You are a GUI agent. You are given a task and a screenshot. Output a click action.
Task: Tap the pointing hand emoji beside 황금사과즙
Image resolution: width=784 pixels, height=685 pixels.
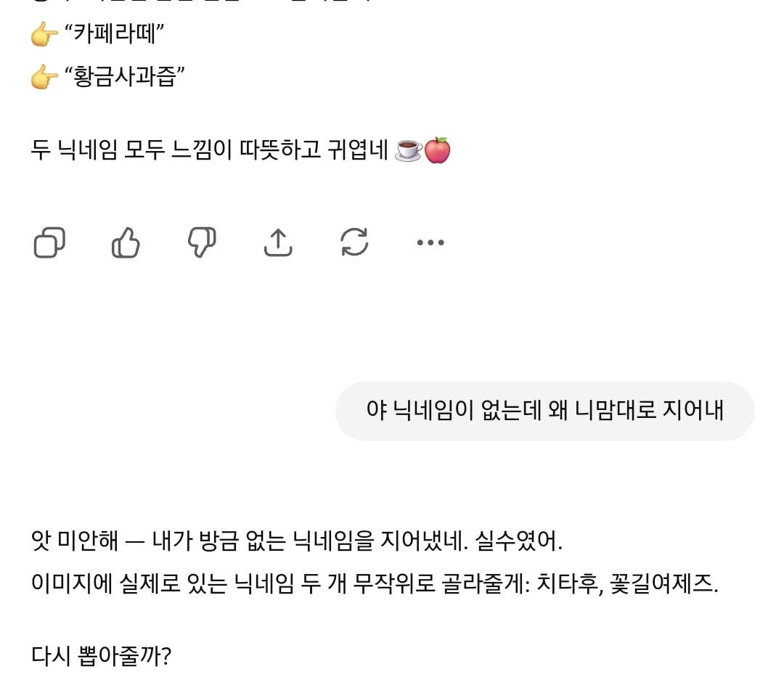pos(44,77)
